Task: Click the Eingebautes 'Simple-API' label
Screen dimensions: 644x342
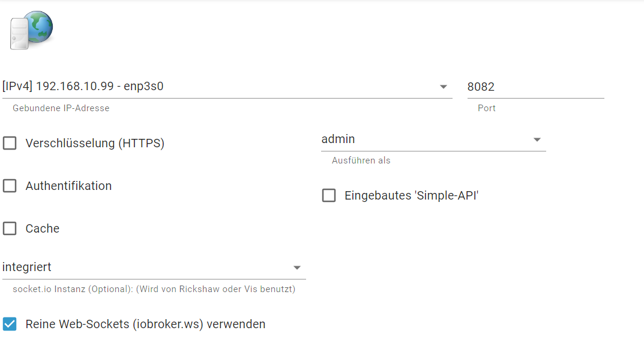Action: (412, 195)
